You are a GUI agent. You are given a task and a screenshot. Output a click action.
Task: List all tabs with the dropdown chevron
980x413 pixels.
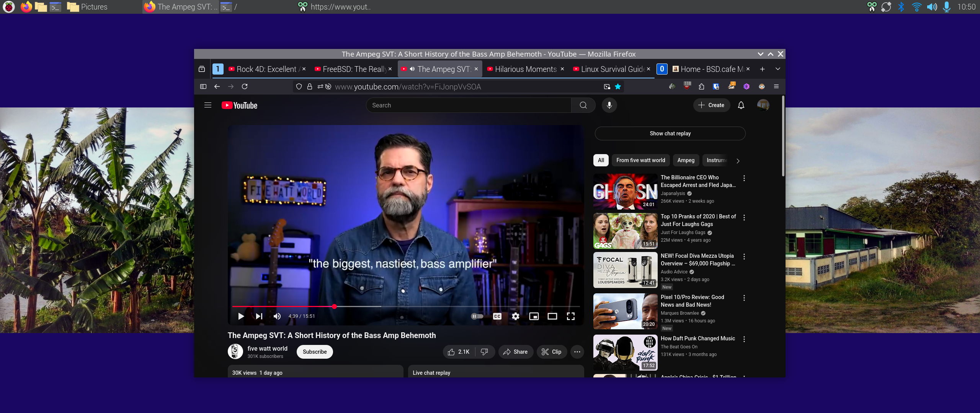(777, 69)
